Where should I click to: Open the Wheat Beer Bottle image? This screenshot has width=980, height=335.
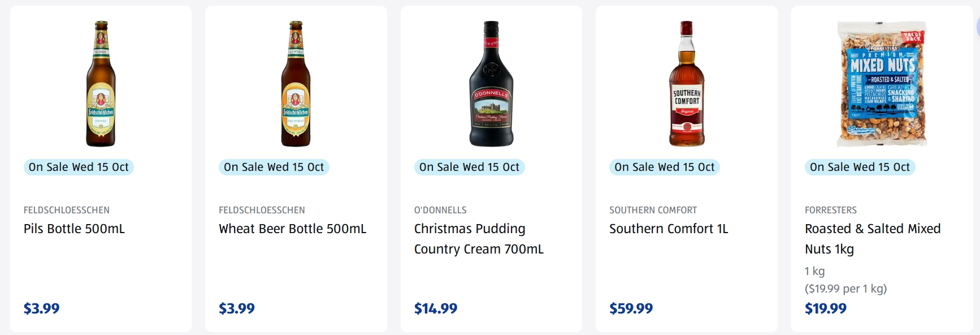pyautogui.click(x=296, y=84)
